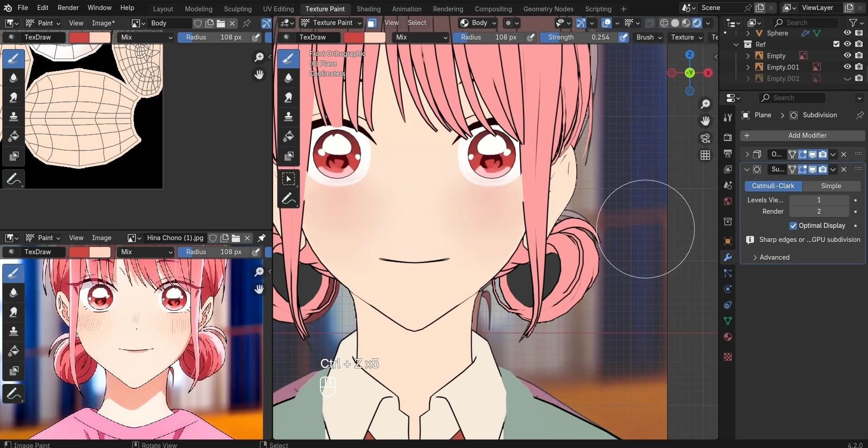The image size is (868, 448).
Task: Select the Smear tool in the 3D viewport toolbar
Action: (289, 97)
